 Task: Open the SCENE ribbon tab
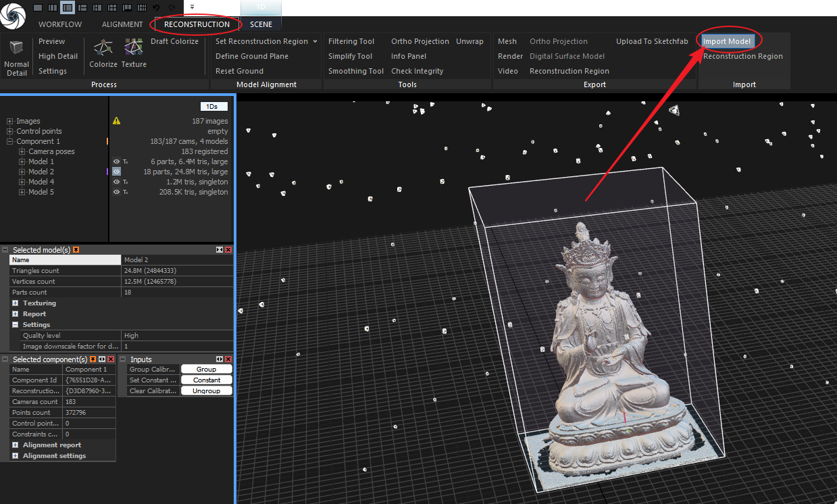click(x=261, y=24)
